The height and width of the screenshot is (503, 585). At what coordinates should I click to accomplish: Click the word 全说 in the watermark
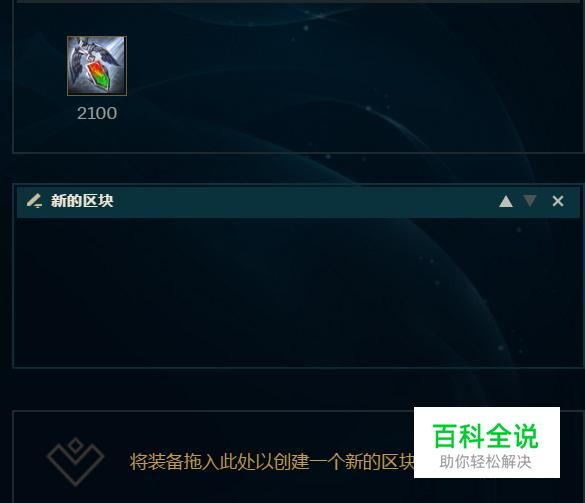[x=513, y=436]
